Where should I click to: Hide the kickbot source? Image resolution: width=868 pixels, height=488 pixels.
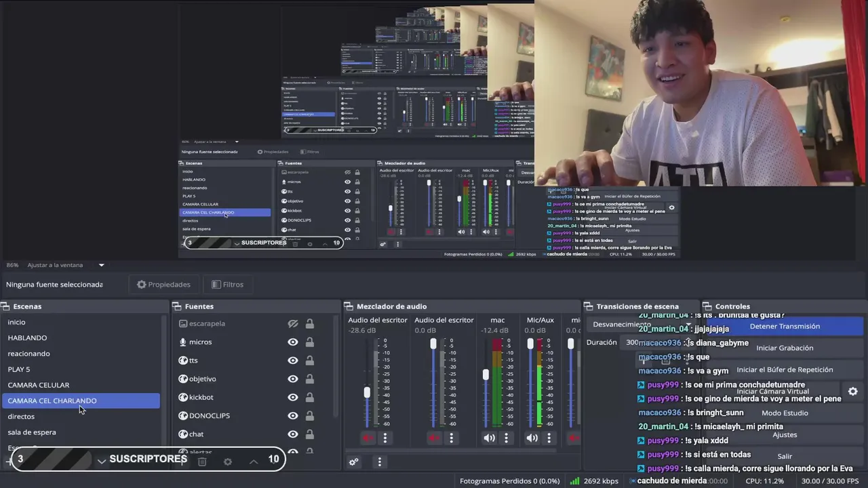tap(293, 397)
